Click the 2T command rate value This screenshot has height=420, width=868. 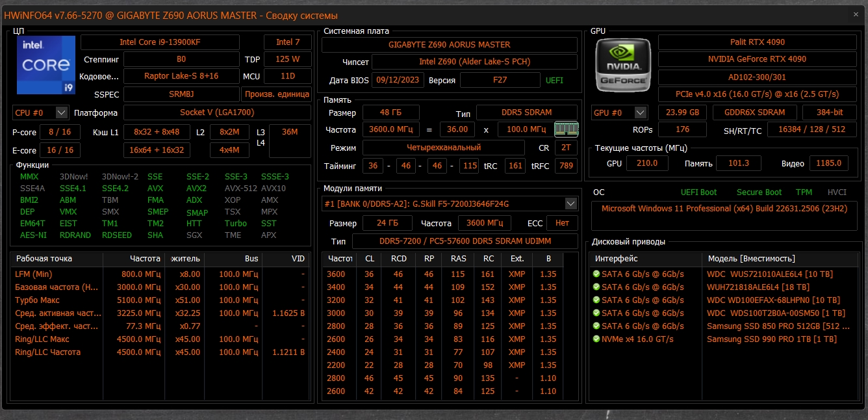click(566, 148)
